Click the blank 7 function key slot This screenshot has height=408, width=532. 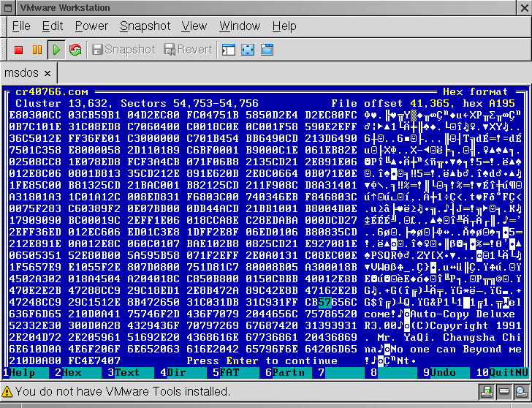pyautogui.click(x=341, y=373)
